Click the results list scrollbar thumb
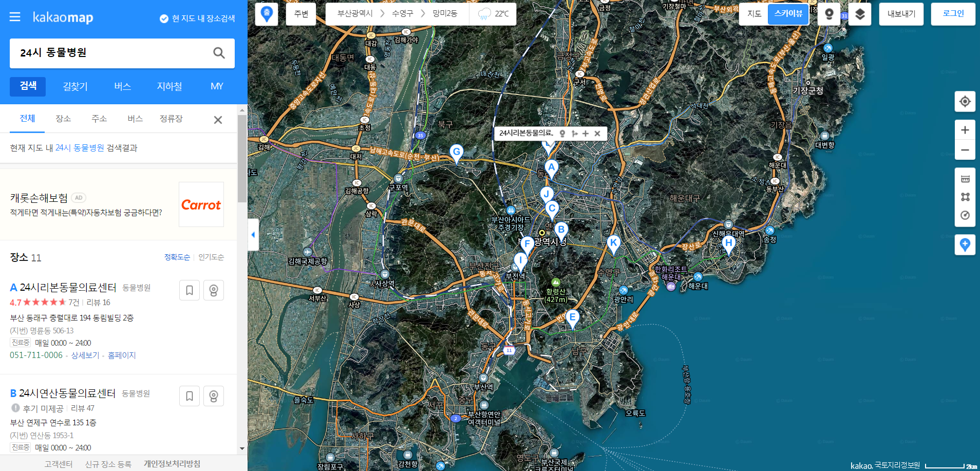Screen dimensions: 980x471 [x=242, y=158]
